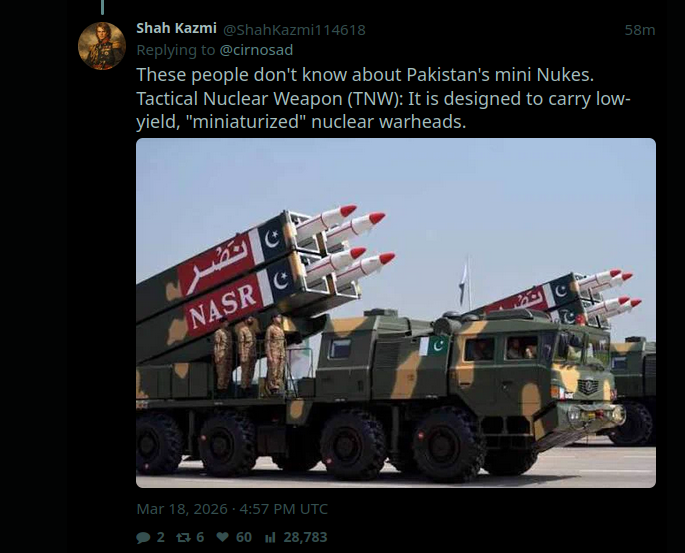This screenshot has height=553, width=685.
Task: Click the retweet count of 6
Action: [200, 537]
